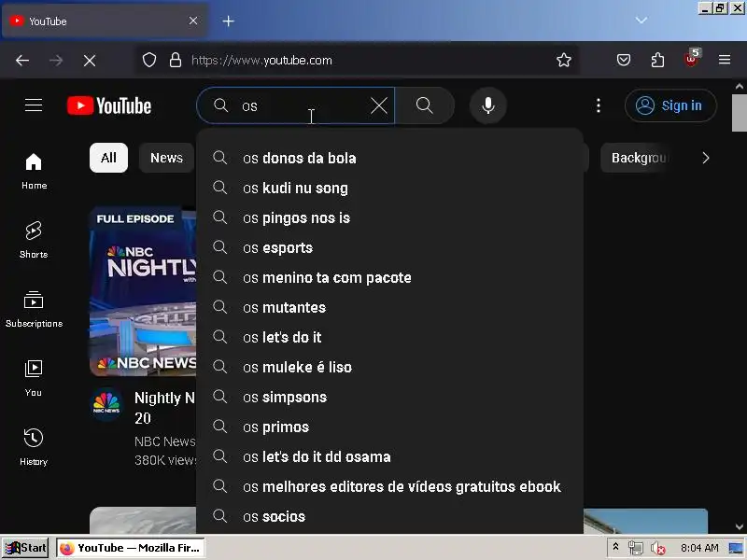
Task: Clear the search query with the X
Action: (x=379, y=105)
